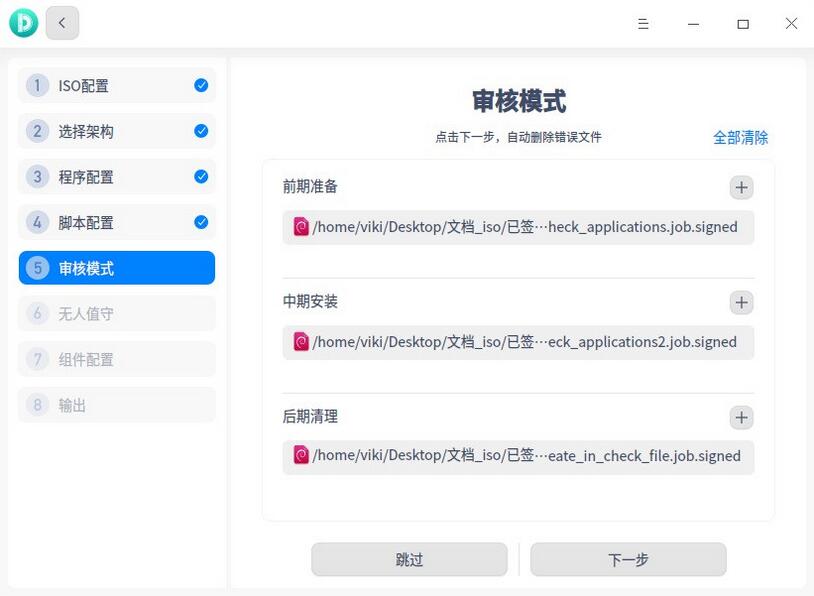814x596 pixels.
Task: Click the app logo icon in titlebar
Action: coord(23,22)
